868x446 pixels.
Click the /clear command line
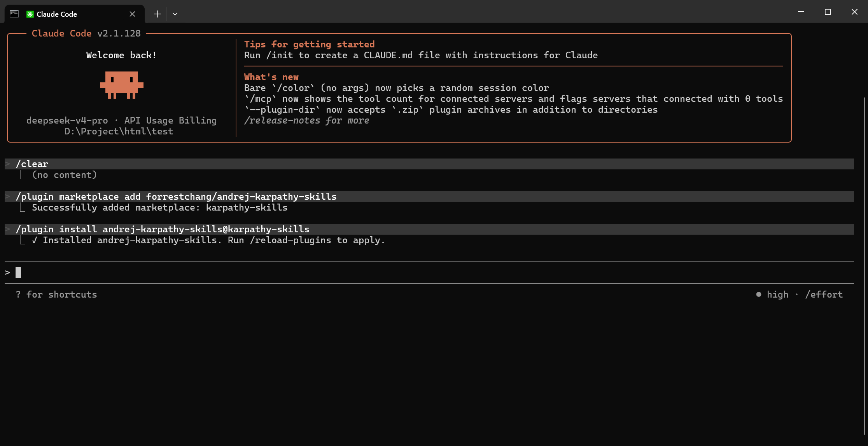pyautogui.click(x=429, y=164)
